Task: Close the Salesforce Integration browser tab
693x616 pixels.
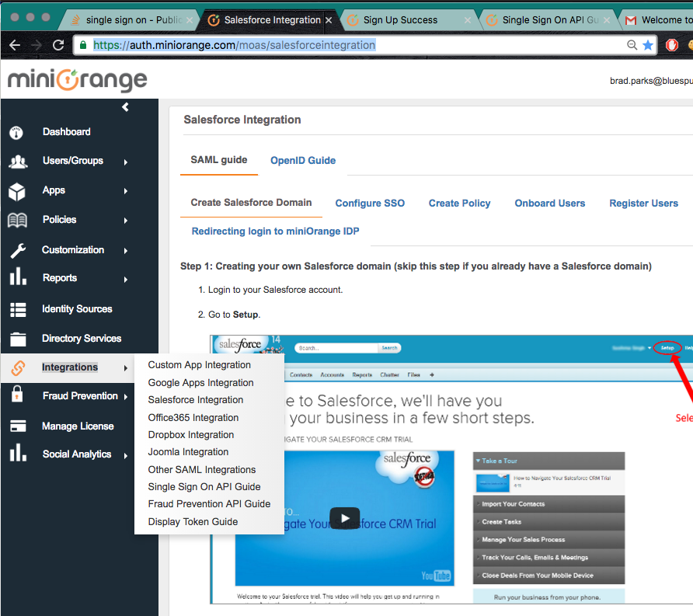Action: (329, 20)
